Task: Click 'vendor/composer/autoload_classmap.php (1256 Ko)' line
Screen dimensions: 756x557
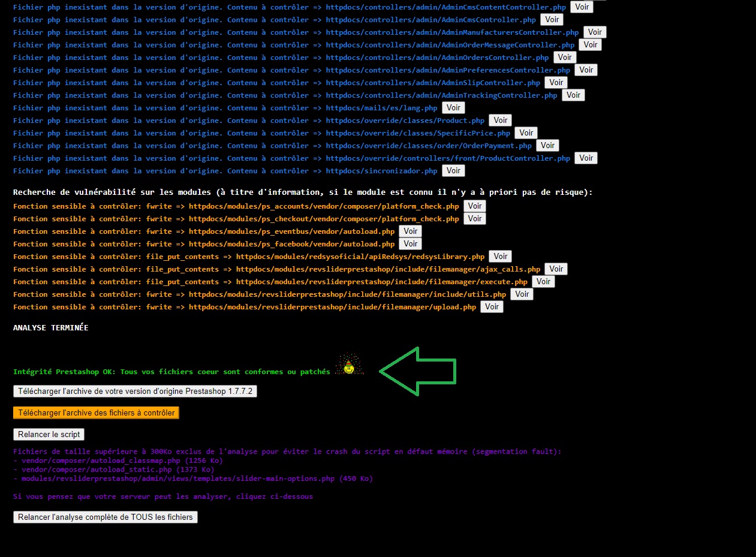Action: click(x=118, y=460)
